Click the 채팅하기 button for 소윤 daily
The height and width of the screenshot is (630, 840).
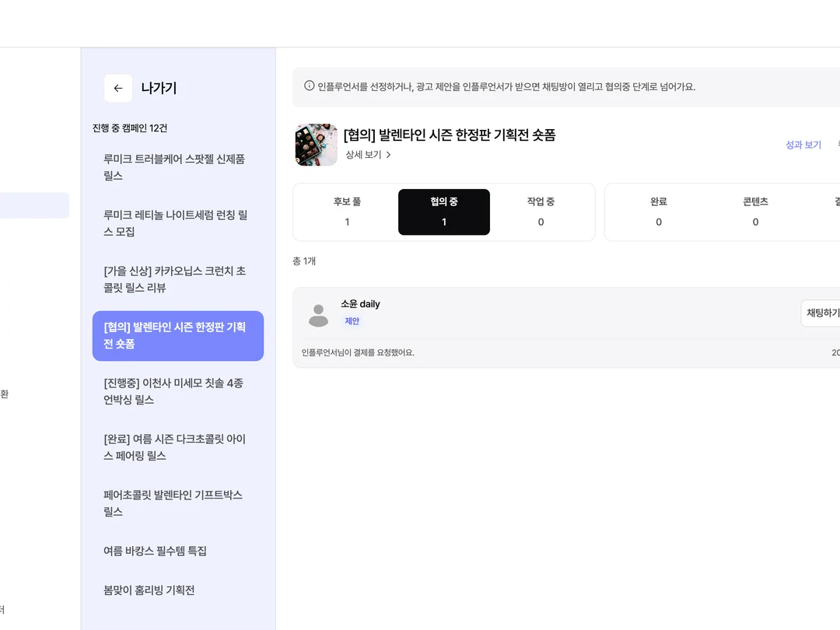[821, 313]
